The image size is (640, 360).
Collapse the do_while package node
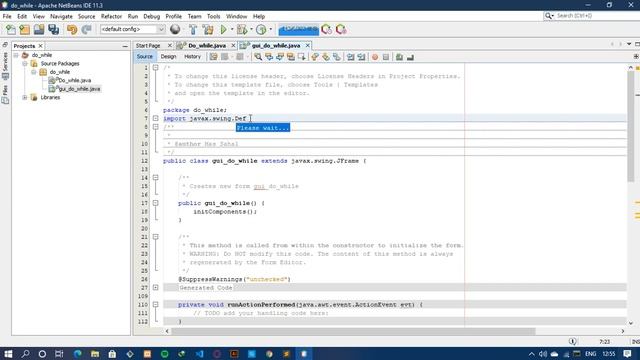34,72
